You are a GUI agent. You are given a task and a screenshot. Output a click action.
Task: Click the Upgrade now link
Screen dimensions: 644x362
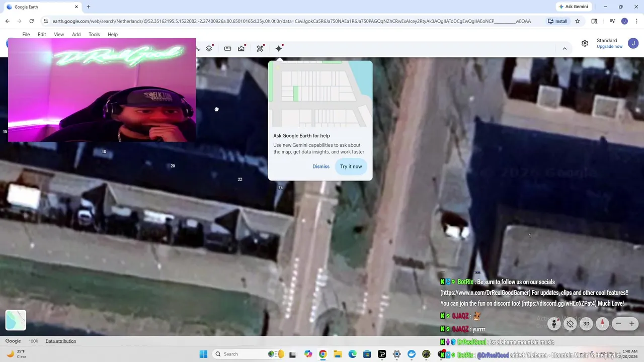click(x=610, y=47)
